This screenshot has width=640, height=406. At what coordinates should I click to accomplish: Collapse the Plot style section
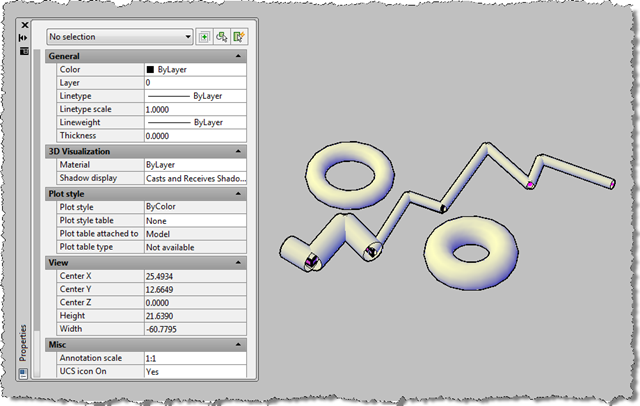[x=238, y=193]
